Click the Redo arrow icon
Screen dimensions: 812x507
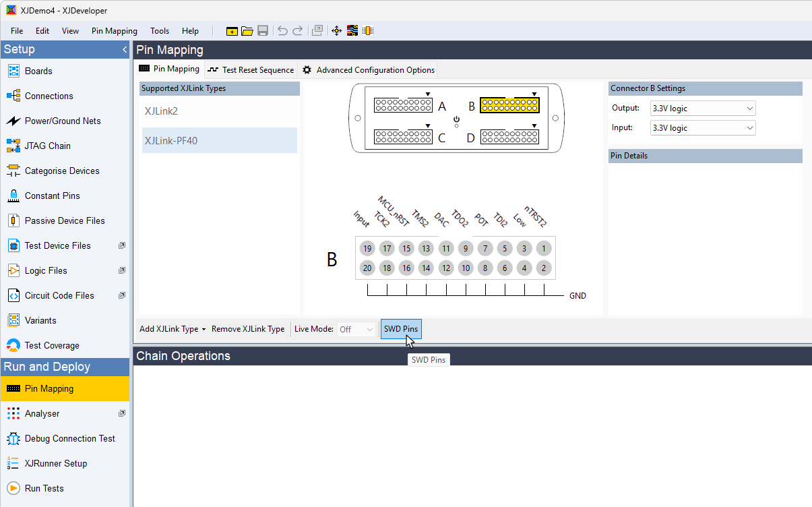pyautogui.click(x=297, y=31)
